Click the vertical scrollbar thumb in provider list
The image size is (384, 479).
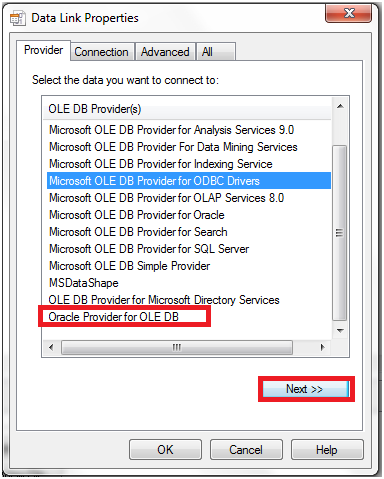(340, 233)
